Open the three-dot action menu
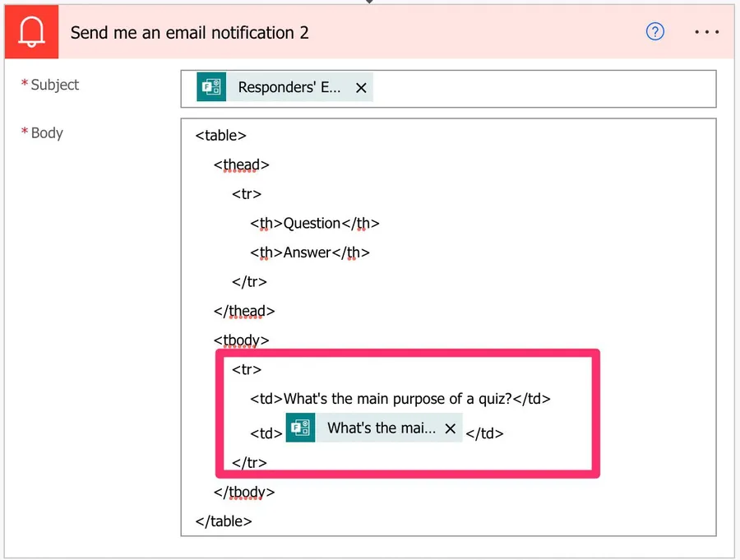This screenshot has width=740, height=560. coord(706,32)
